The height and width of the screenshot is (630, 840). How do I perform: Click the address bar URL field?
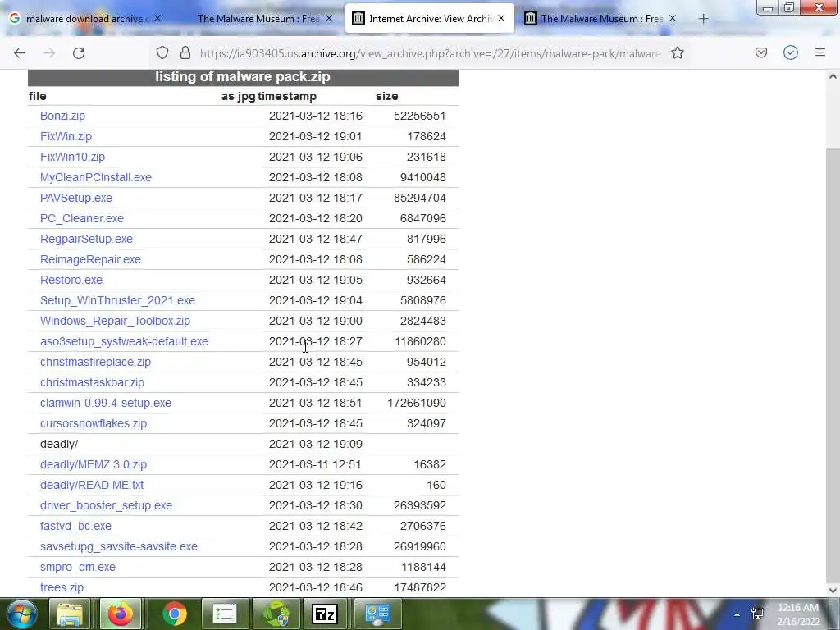coord(430,53)
